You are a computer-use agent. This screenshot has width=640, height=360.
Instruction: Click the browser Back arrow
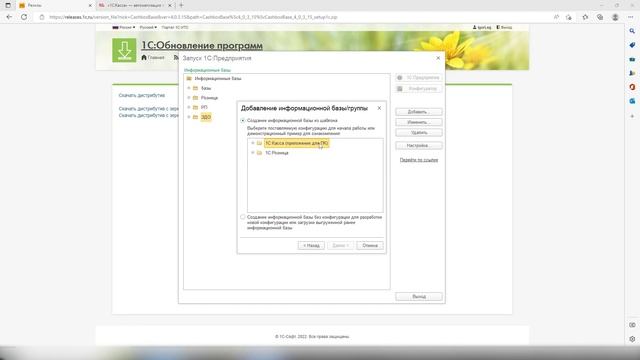pyautogui.click(x=9, y=17)
